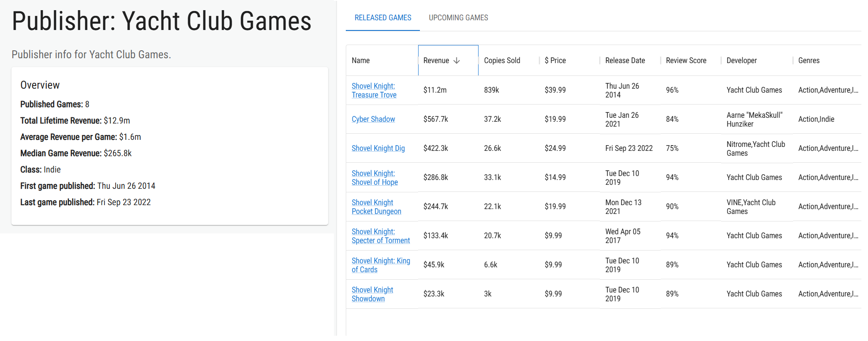Sort table by Release Date column
Screen dimensions: 868x341
630,60
